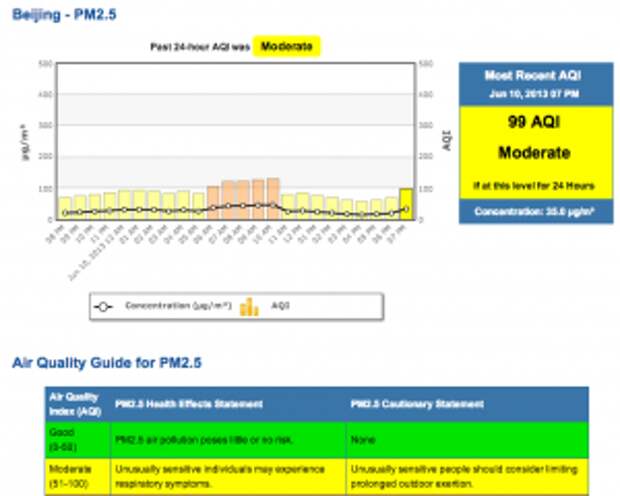This screenshot has height=496, width=620.
Task: Click the concentration line marker icon in legend
Action: click(103, 307)
